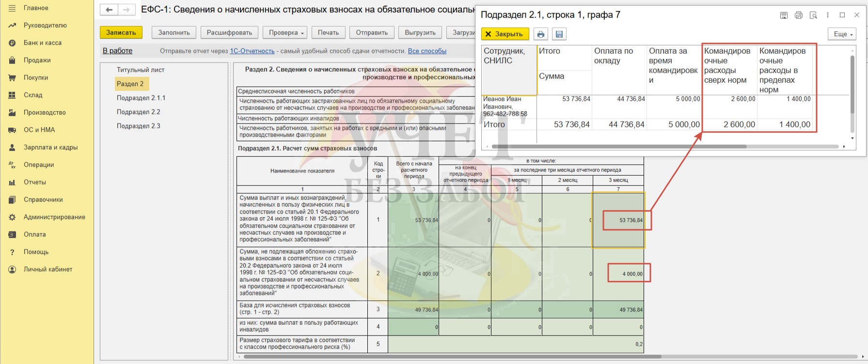Select Подраздел 2.1.1 in the tree
Image resolution: width=868 pixels, height=364 pixels.
point(141,98)
